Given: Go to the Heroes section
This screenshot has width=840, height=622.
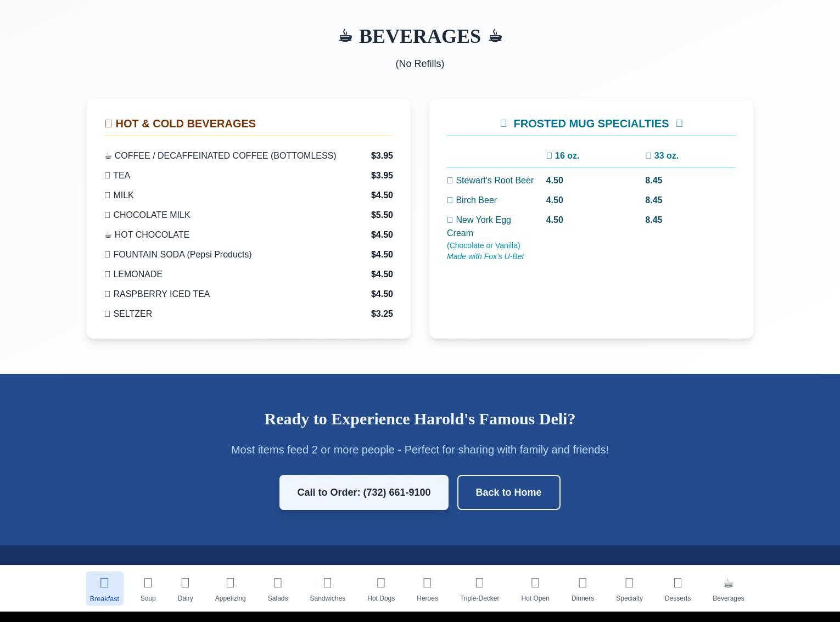Looking at the screenshot, I should [x=427, y=589].
